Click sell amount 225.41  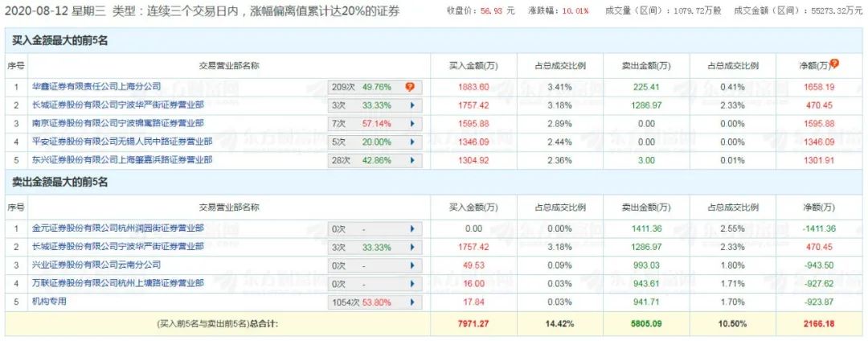tap(645, 87)
